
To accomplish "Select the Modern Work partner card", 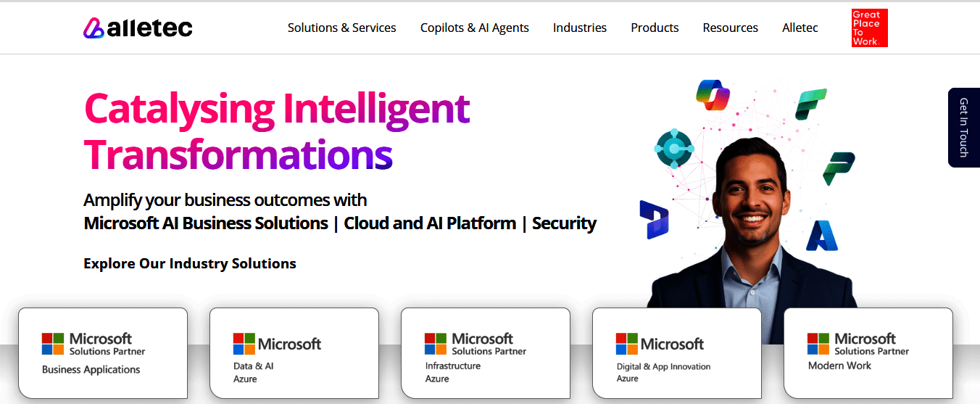I will coord(868,353).
